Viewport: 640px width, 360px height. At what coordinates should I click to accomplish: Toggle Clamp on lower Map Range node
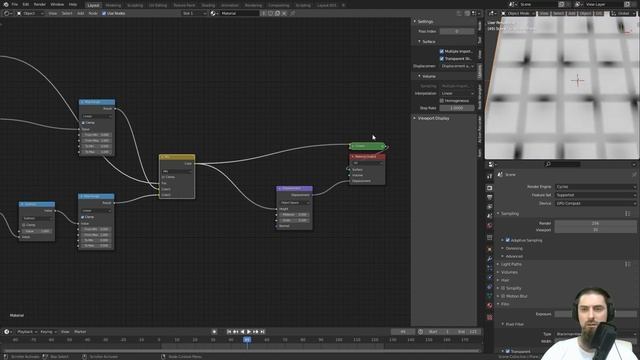click(82, 217)
